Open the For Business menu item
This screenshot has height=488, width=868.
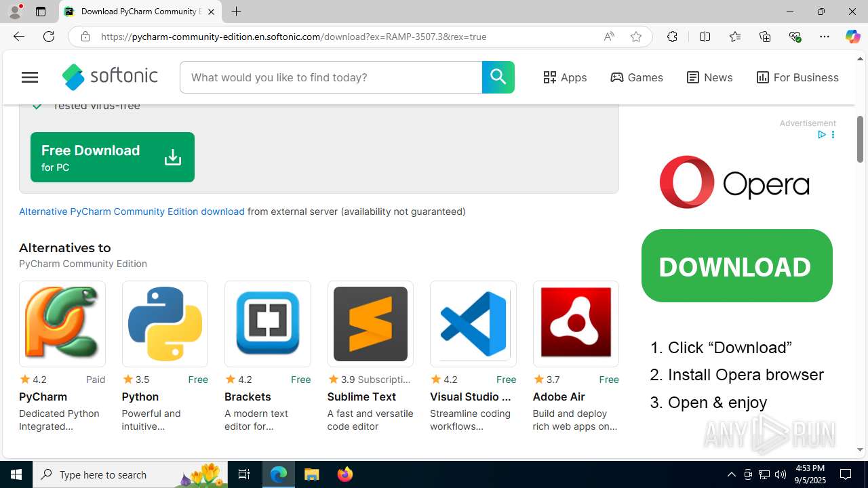(x=797, y=77)
